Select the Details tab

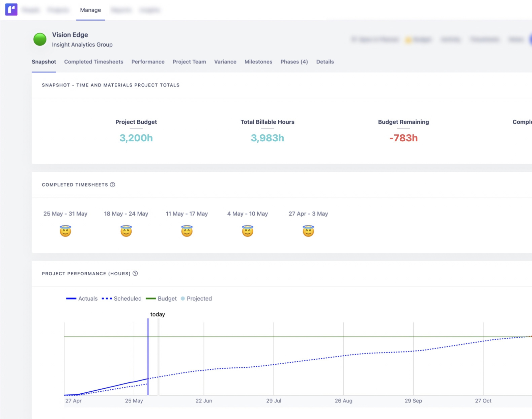325,62
